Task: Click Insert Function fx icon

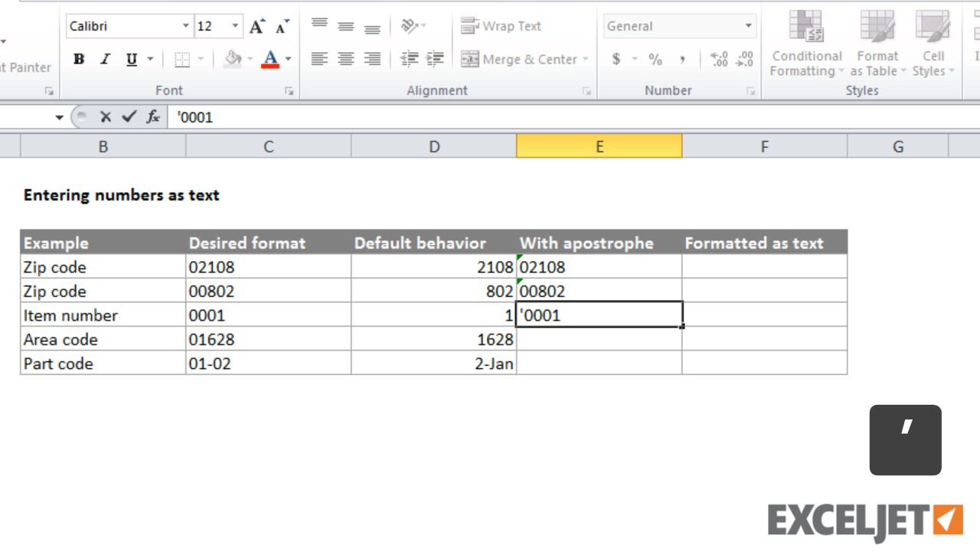Action: coord(153,117)
